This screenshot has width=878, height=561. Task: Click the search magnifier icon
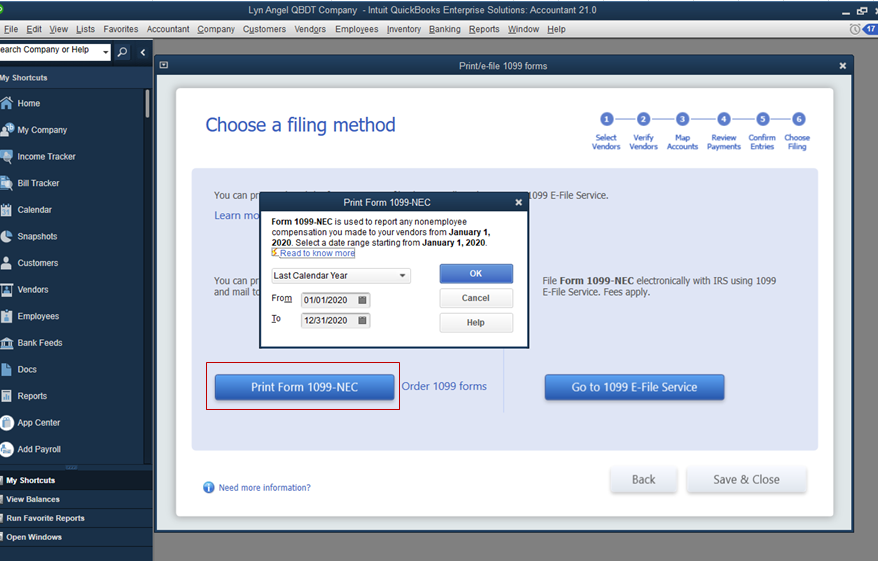[x=122, y=52]
